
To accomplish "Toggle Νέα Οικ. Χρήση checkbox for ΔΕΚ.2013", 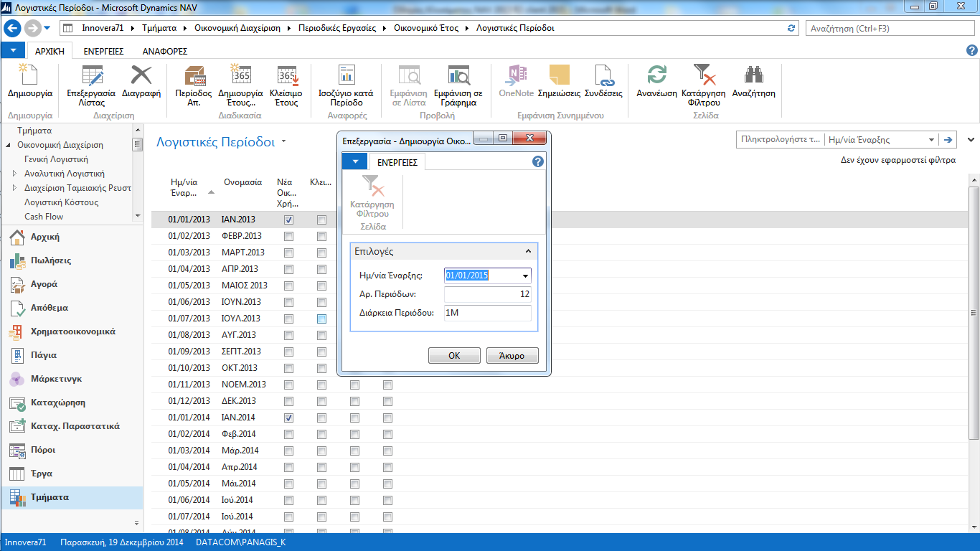I will point(288,401).
